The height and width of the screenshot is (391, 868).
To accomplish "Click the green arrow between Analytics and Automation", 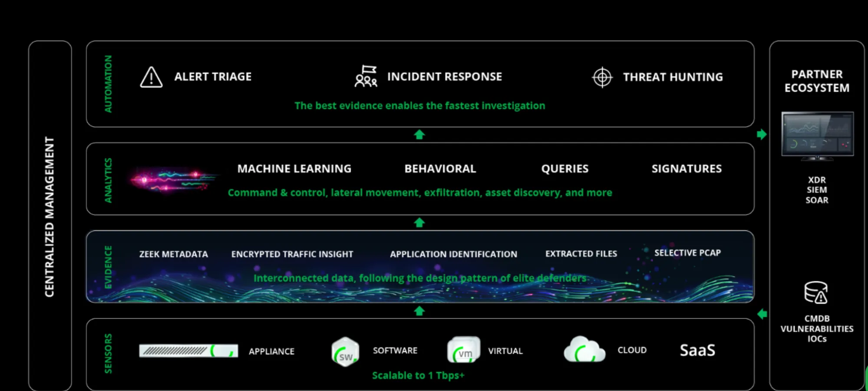I will point(419,135).
